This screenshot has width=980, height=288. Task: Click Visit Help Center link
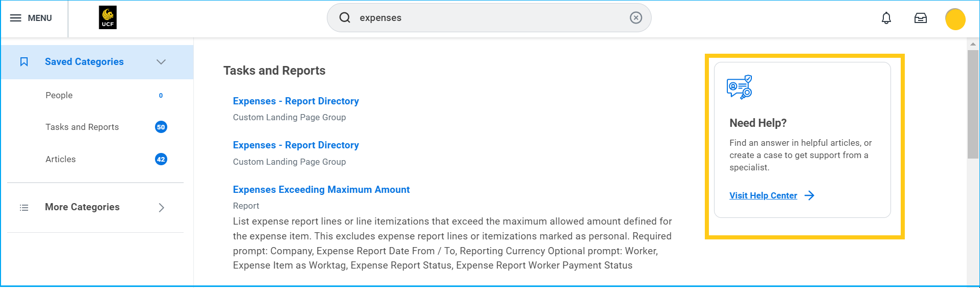[763, 195]
